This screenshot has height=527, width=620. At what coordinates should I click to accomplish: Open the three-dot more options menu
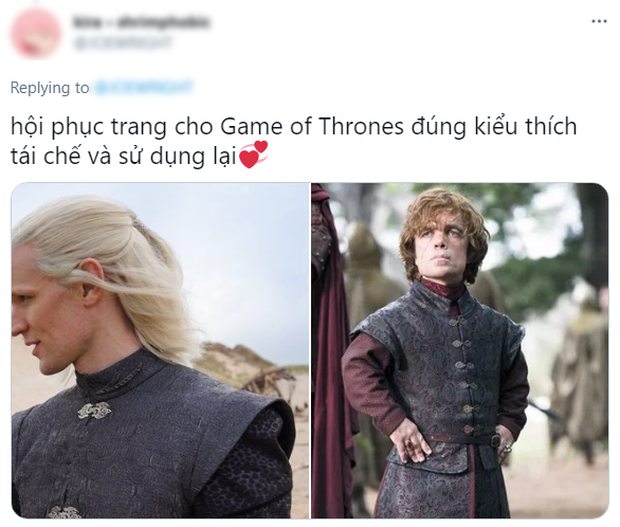[599, 21]
